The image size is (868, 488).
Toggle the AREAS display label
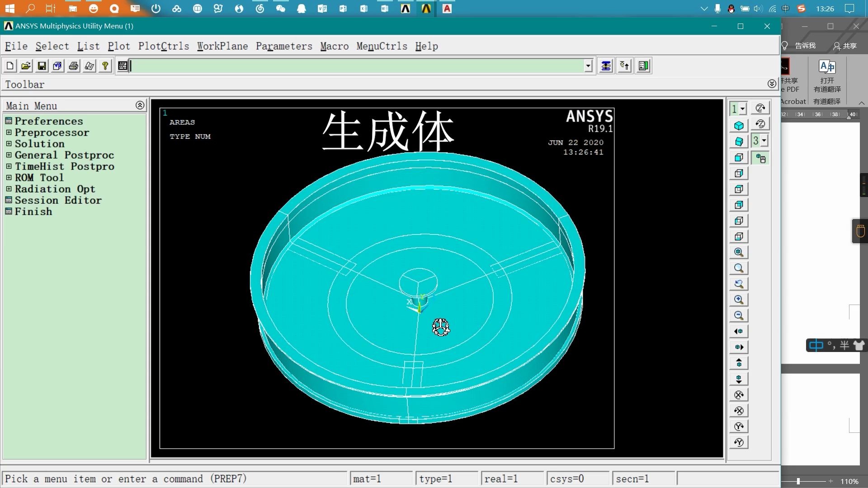[x=182, y=122]
